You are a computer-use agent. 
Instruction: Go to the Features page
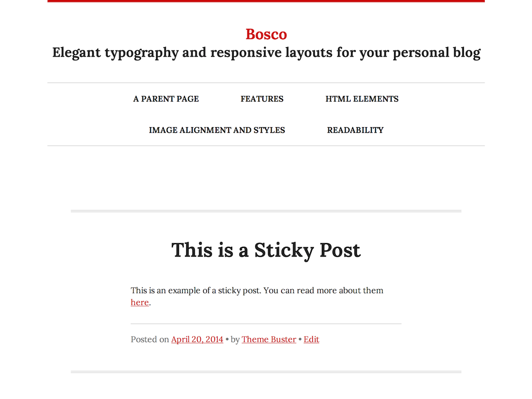[x=262, y=99]
